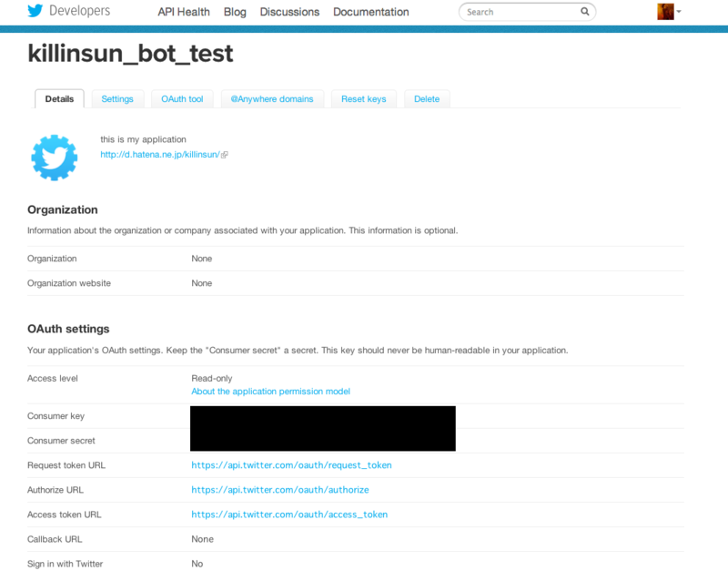Click the Organization website 'None' value

201,283
